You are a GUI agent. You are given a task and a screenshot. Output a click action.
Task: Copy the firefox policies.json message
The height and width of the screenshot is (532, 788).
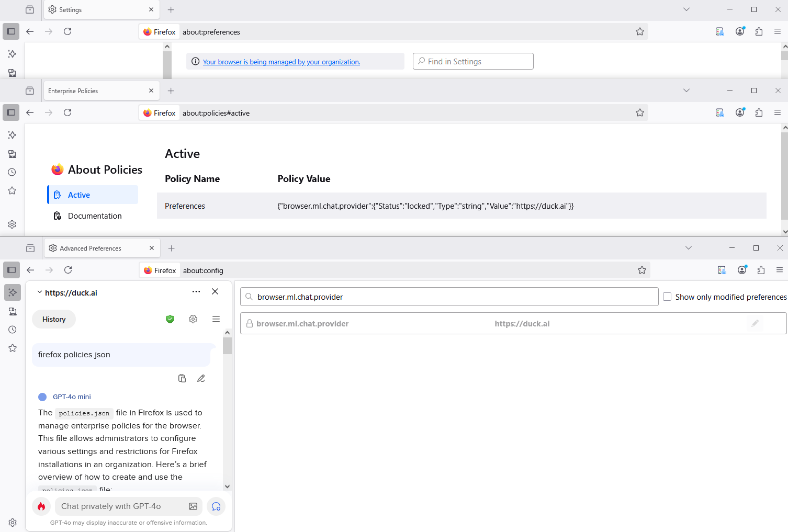coord(182,378)
